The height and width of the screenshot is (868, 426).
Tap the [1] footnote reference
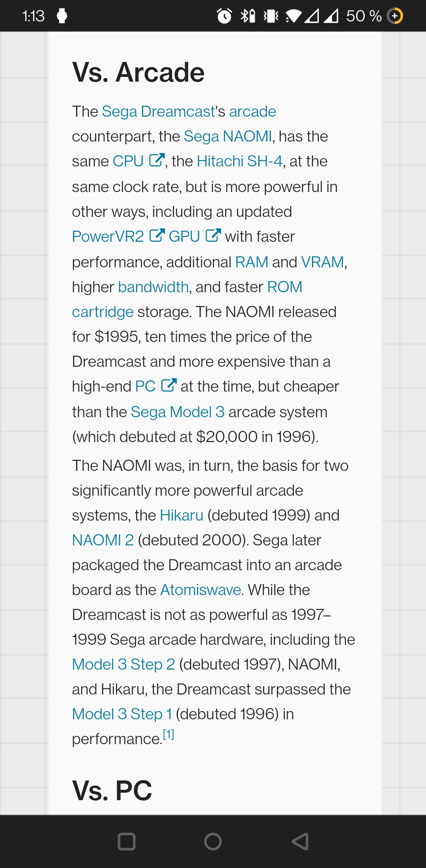[x=168, y=734]
